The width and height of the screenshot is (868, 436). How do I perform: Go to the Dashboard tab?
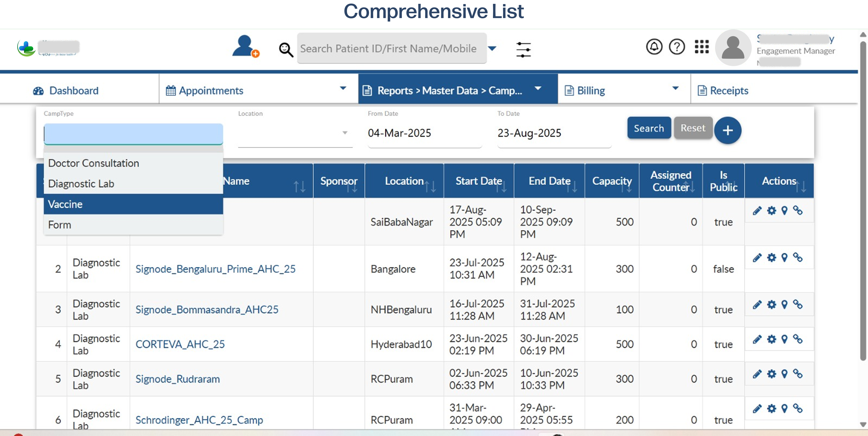click(x=66, y=90)
